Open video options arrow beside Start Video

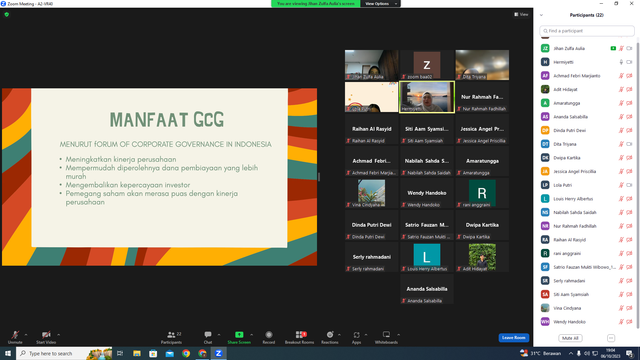click(x=58, y=335)
